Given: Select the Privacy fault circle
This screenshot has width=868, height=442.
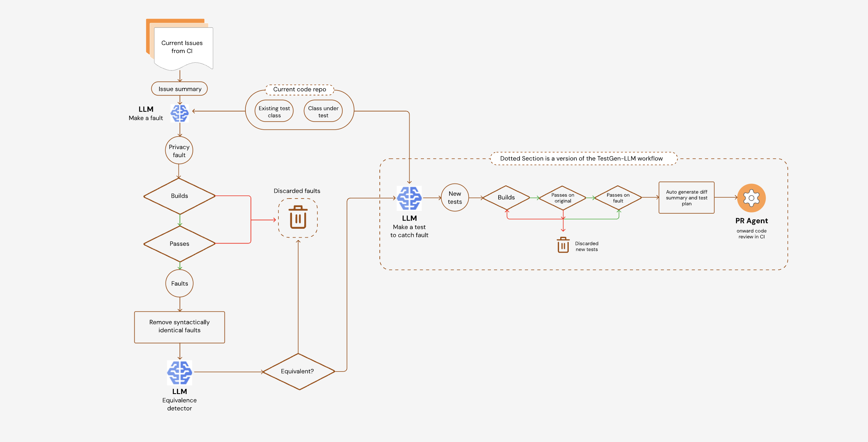Looking at the screenshot, I should pos(179,151).
